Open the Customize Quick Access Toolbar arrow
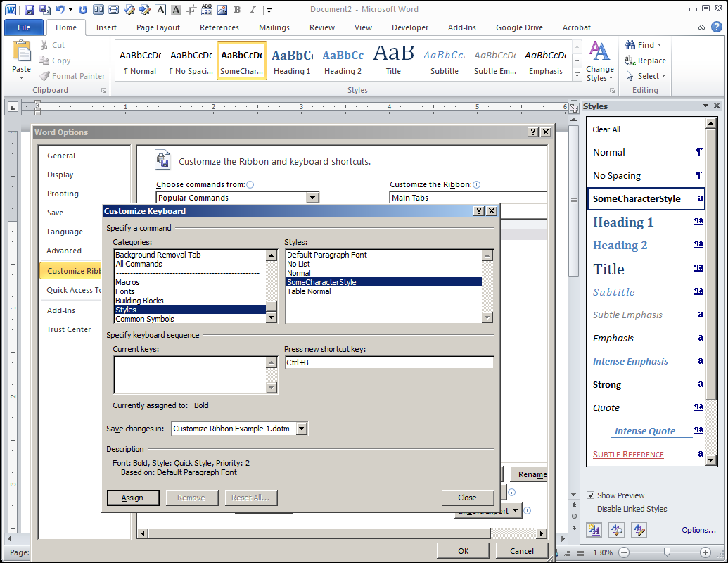Screen dimensions: 728x563 [x=269, y=10]
